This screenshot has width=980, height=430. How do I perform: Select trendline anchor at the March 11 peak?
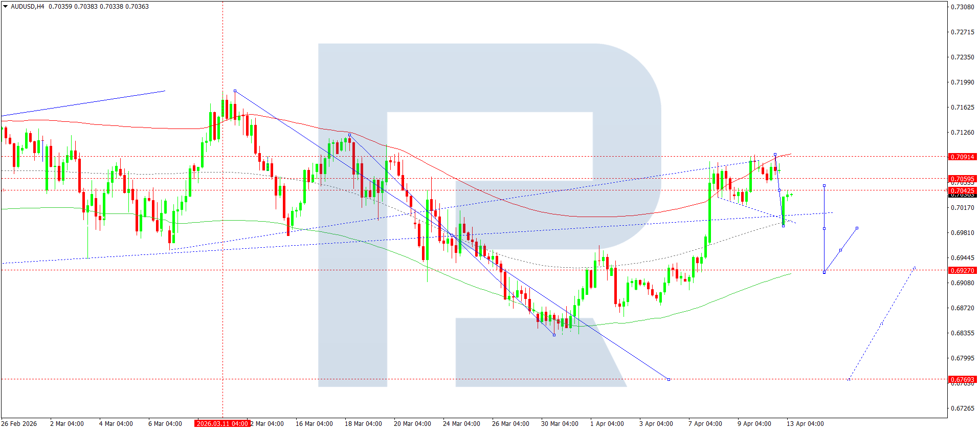pyautogui.click(x=235, y=91)
